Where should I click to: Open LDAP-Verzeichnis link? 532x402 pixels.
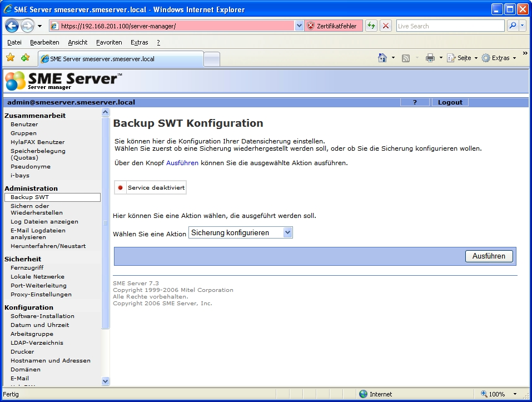37,343
